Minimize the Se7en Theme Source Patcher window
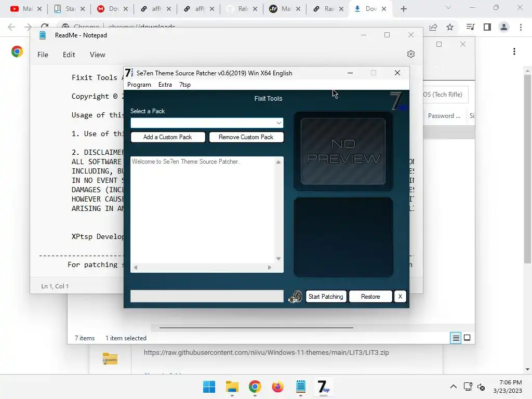 pos(350,73)
